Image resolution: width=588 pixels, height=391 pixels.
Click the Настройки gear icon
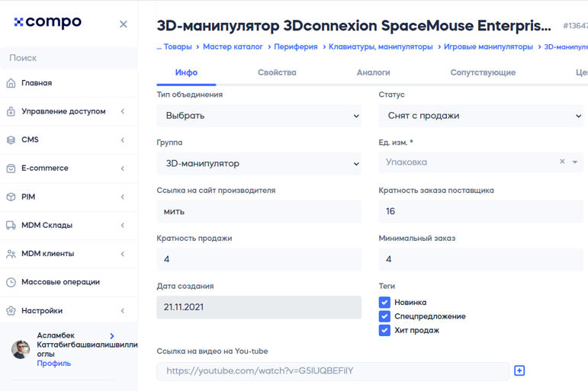[x=11, y=311]
